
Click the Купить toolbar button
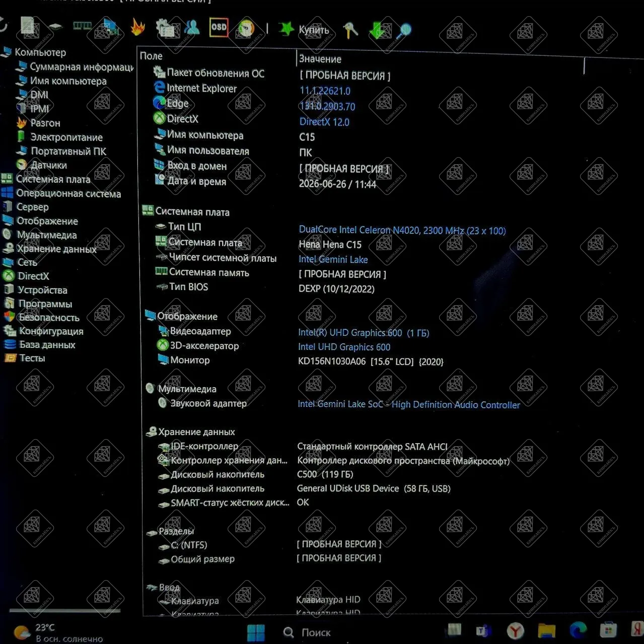(x=314, y=30)
